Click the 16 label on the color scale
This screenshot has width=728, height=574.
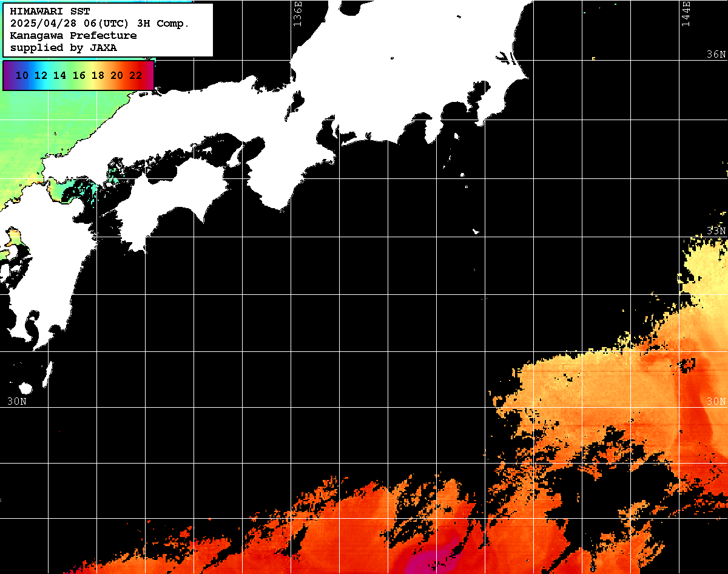79,76
